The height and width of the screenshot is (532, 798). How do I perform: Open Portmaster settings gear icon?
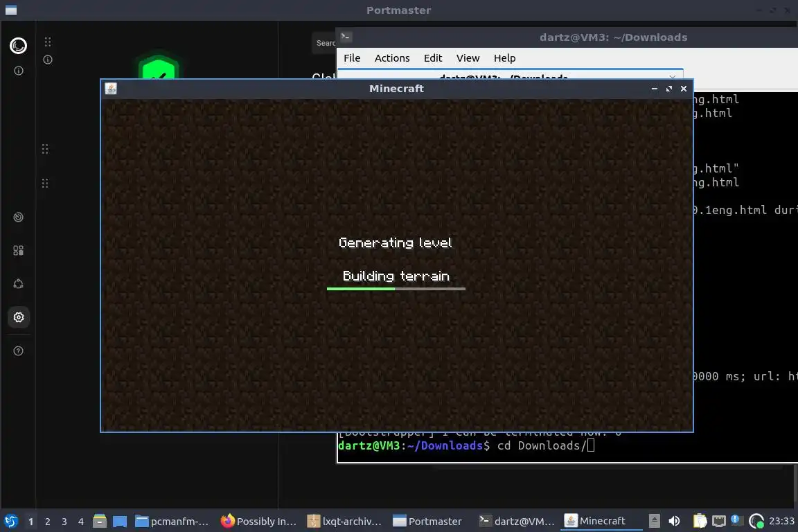(18, 317)
